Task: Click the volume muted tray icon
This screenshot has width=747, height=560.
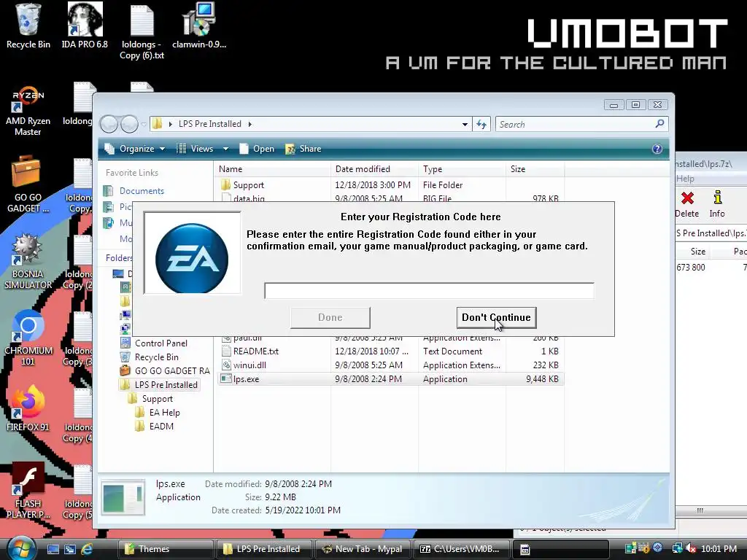Action: pyautogui.click(x=691, y=548)
